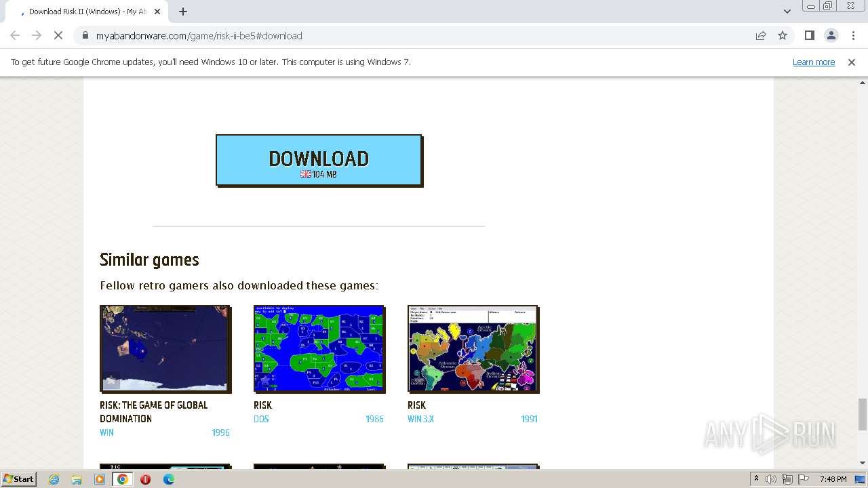
Task: Click the page vertical scrollbar thumb
Action: [863, 414]
